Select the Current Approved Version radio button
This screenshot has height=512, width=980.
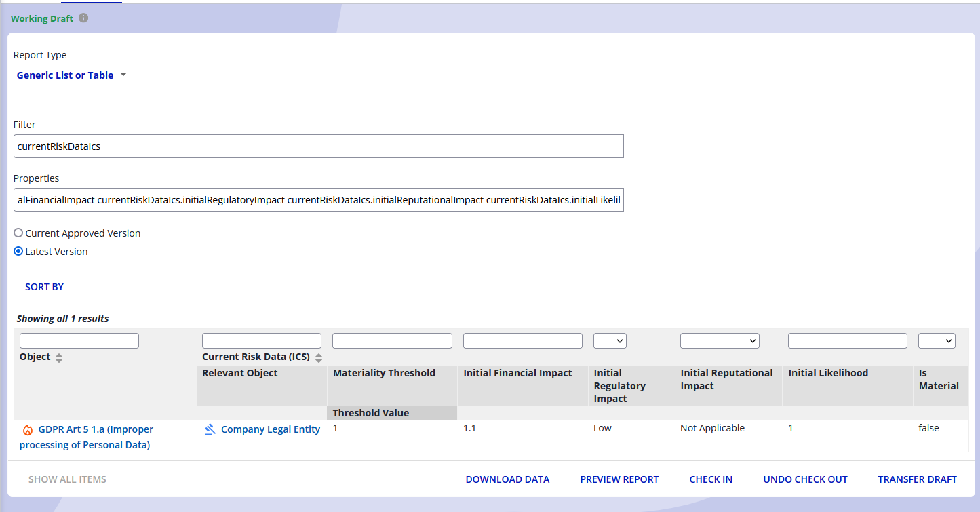click(x=19, y=233)
